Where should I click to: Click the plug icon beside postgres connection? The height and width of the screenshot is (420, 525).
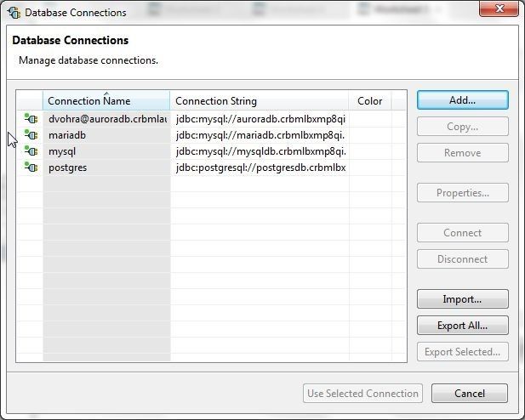[31, 167]
